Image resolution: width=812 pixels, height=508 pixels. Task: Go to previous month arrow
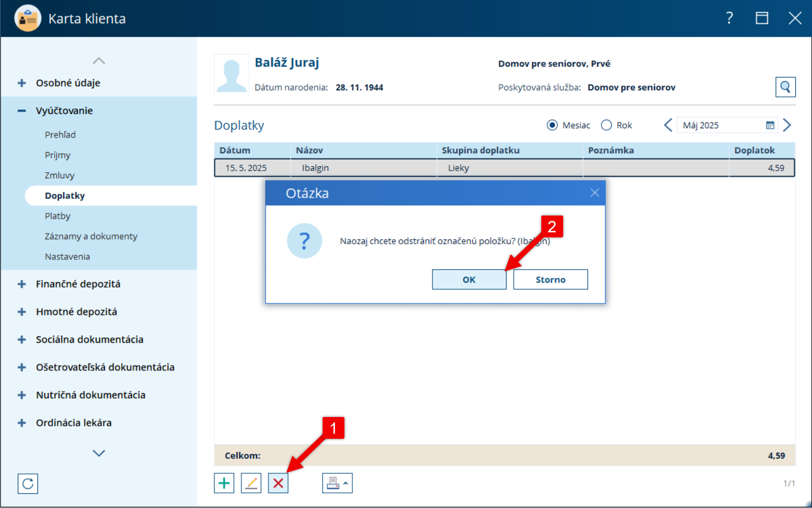coord(668,125)
